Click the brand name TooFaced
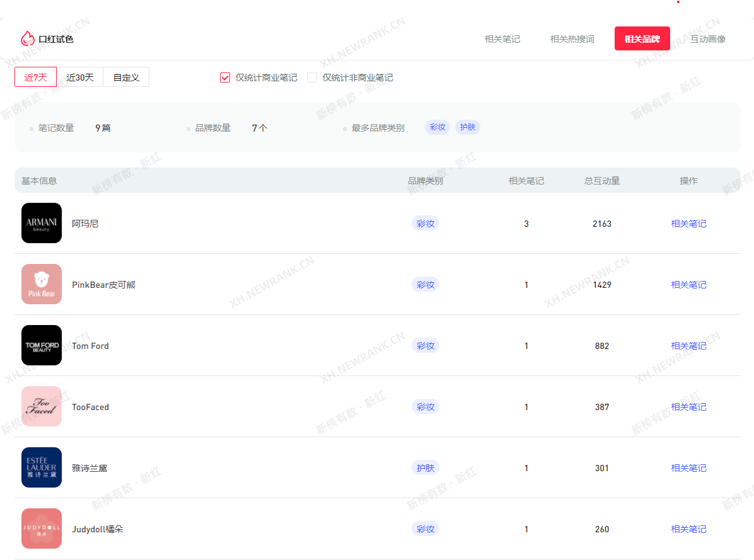 tap(90, 406)
